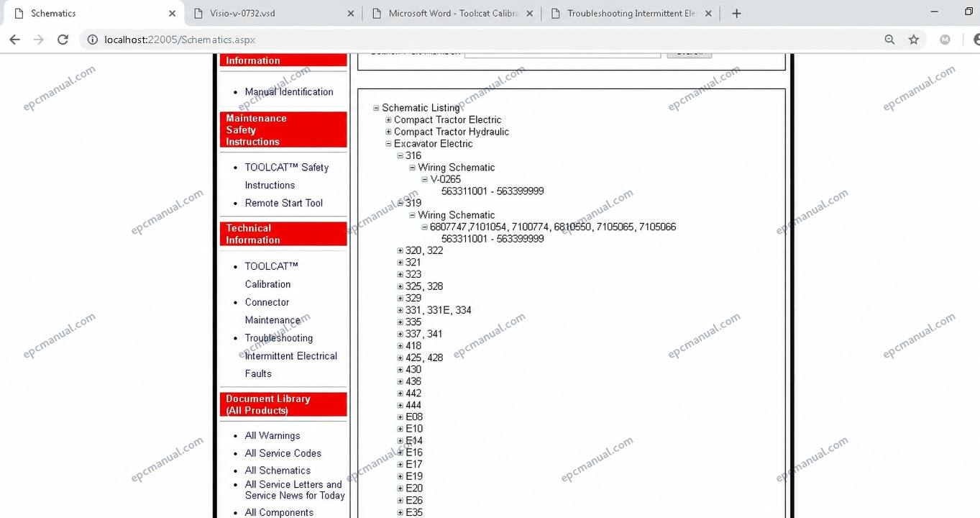Screen dimensions: 980x518
Task: Select the 425, 428 tree label
Action: click(424, 358)
